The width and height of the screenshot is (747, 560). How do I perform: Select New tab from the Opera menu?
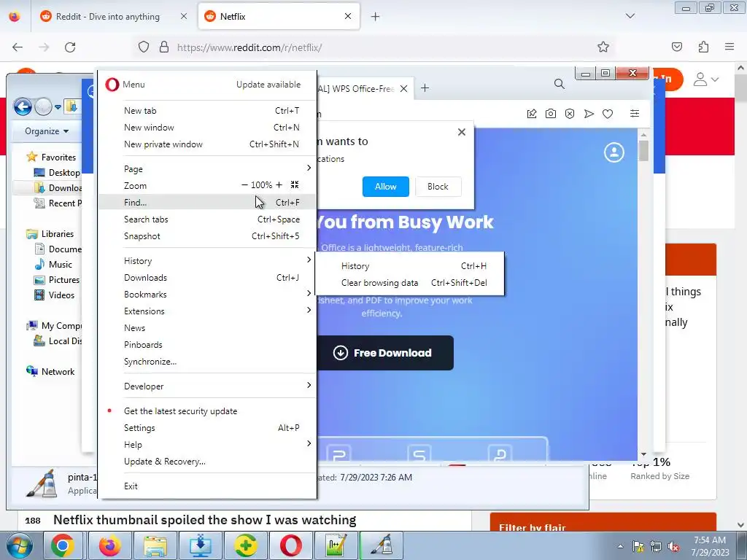[x=206, y=111]
